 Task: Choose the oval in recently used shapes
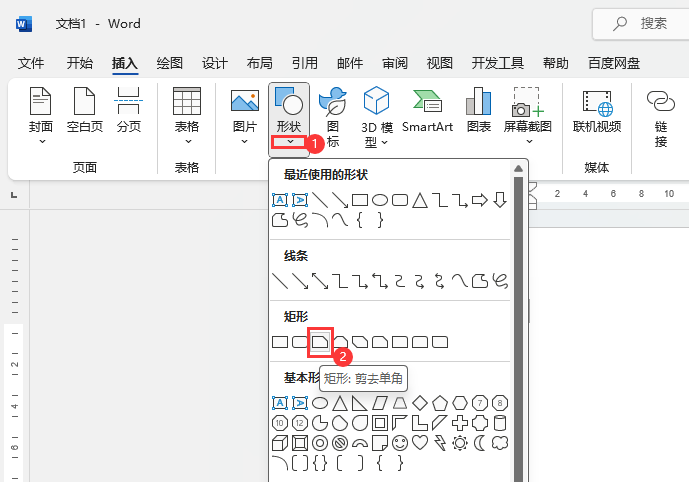(x=380, y=200)
